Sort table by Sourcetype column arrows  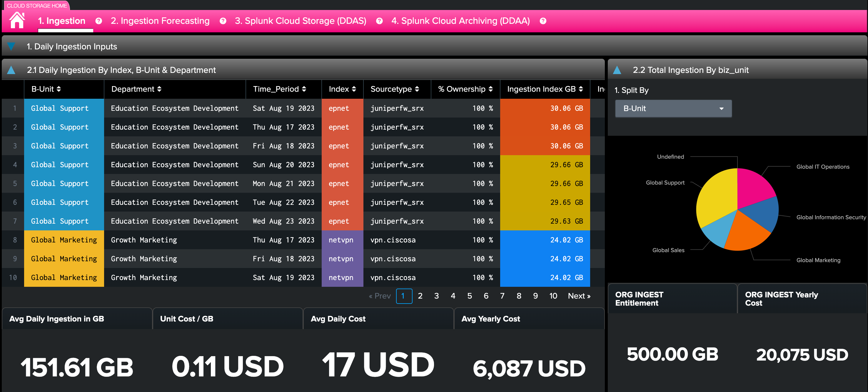click(417, 89)
